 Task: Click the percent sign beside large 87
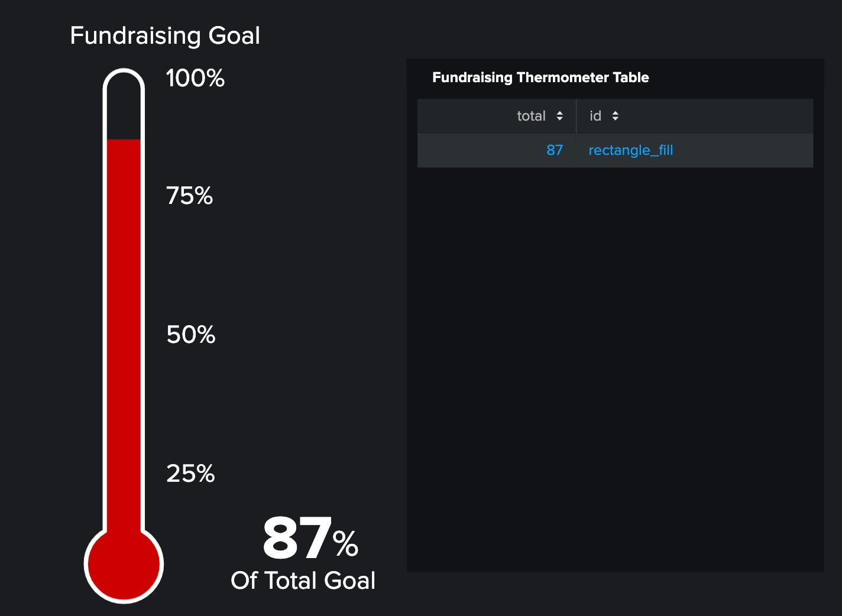[345, 543]
